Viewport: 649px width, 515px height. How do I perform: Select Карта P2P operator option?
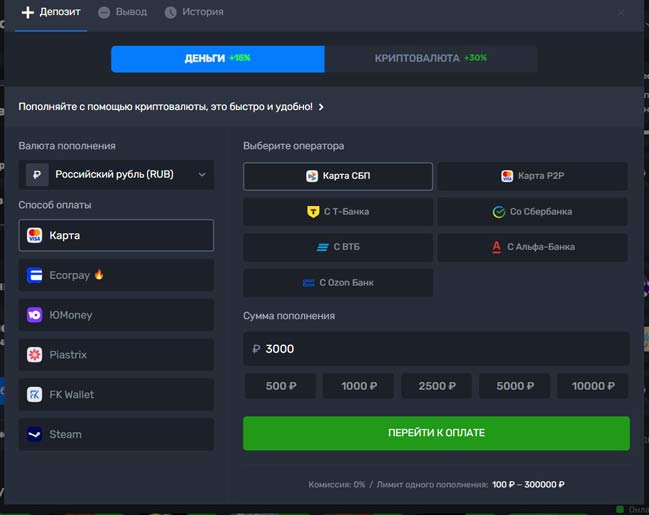pos(533,177)
